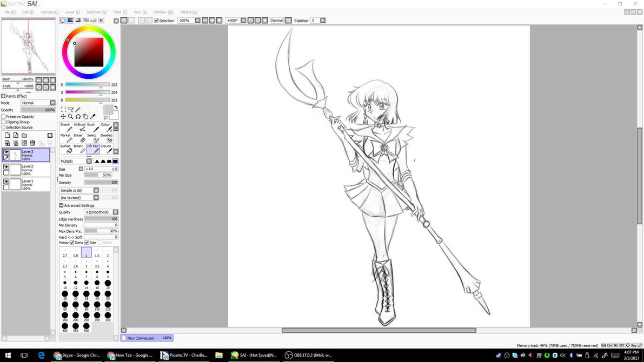The height and width of the screenshot is (362, 644).
Task: Hide Layer2 using its eye icon
Action: (x=6, y=166)
